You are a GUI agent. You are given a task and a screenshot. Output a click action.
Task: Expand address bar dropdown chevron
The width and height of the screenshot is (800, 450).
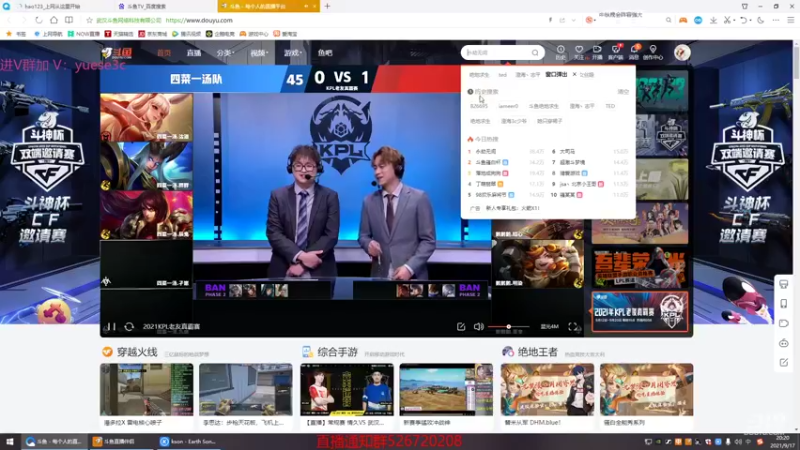573,20
